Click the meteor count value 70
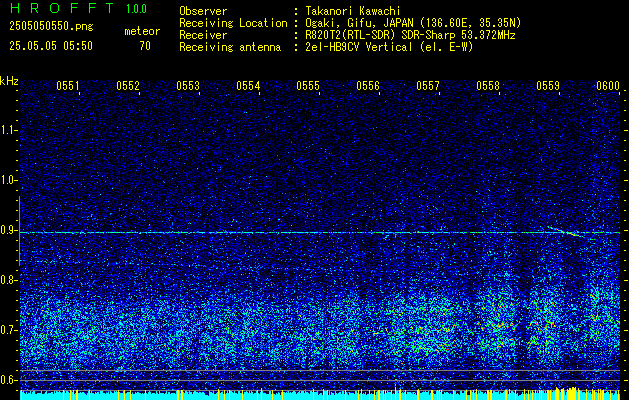 (x=145, y=46)
